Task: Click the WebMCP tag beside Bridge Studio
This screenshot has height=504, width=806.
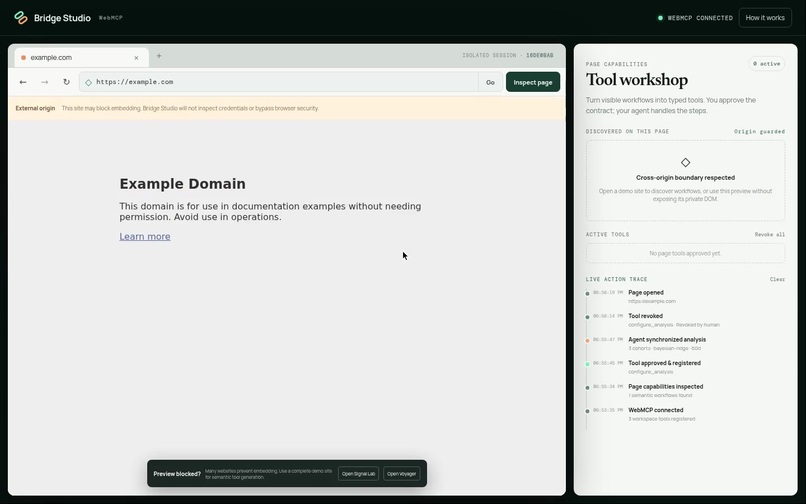Action: click(x=111, y=18)
